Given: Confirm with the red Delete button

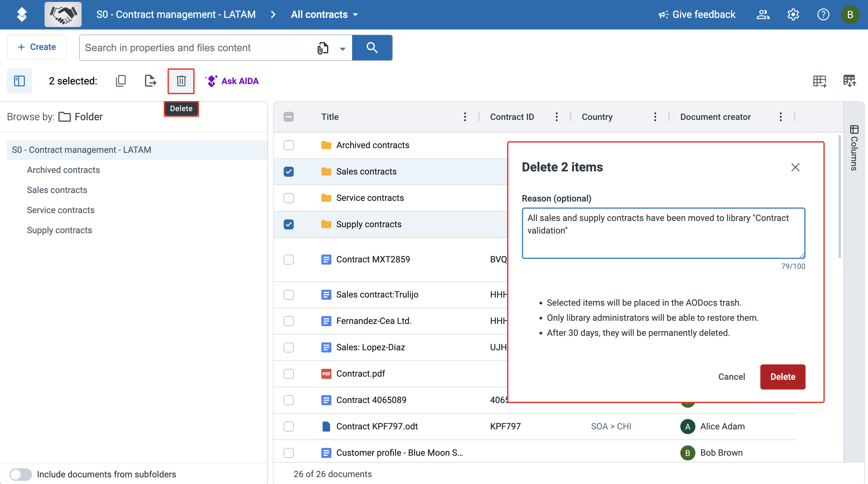Looking at the screenshot, I should tap(783, 377).
